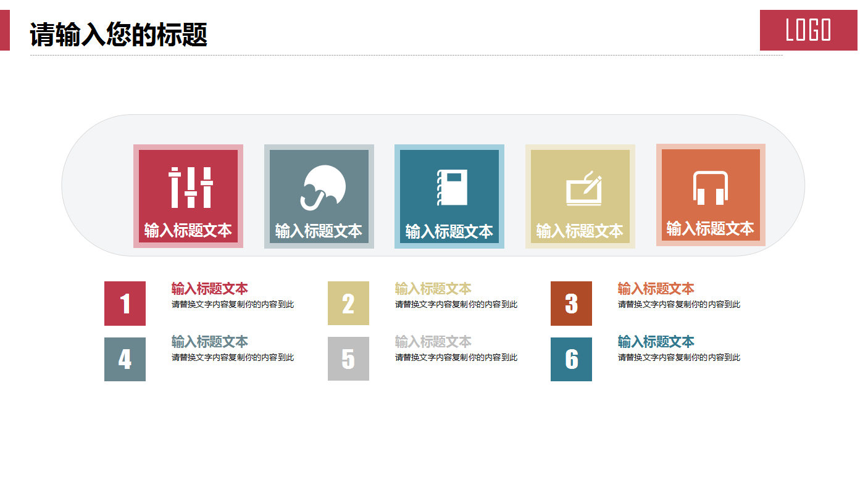The image size is (868, 488).
Task: Click the spiral notebook icon
Action: 453,187
